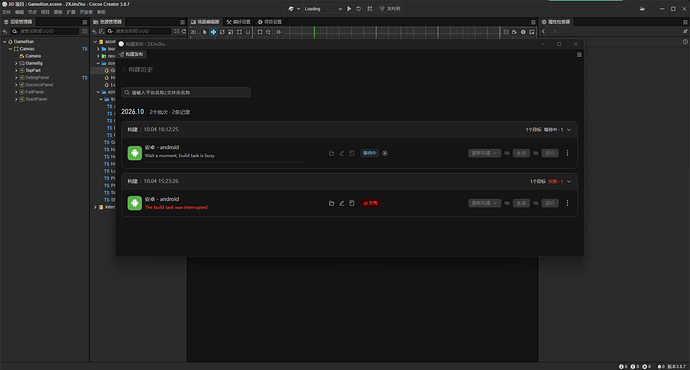Image resolution: width=690 pixels, height=370 pixels.
Task: Click the create asset plus icon in assets panel
Action: (94, 31)
